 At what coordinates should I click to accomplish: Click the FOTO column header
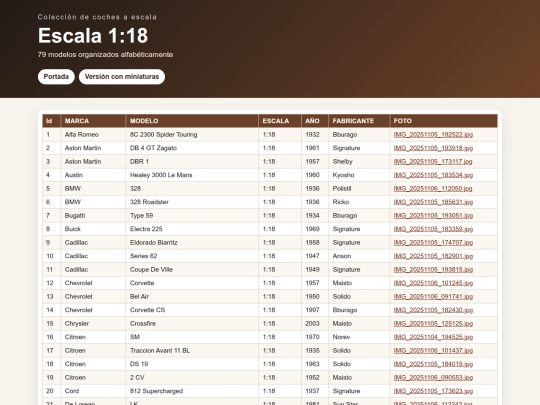click(444, 121)
